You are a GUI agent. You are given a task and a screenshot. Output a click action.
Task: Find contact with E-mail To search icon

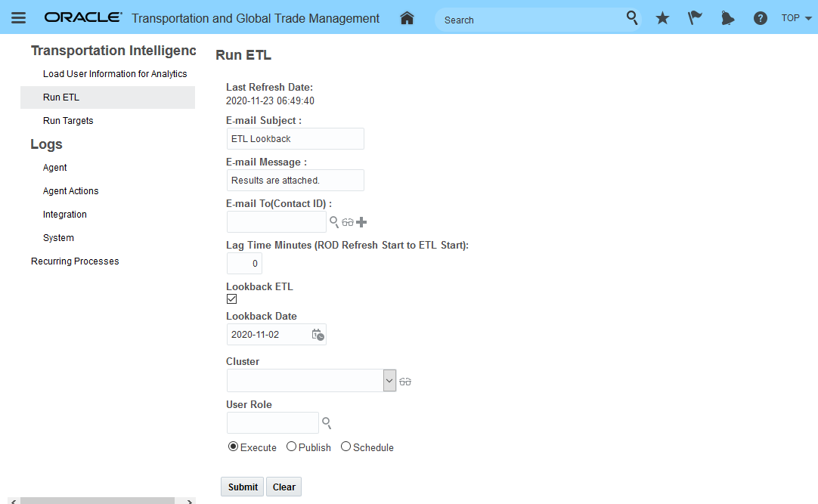pos(334,222)
